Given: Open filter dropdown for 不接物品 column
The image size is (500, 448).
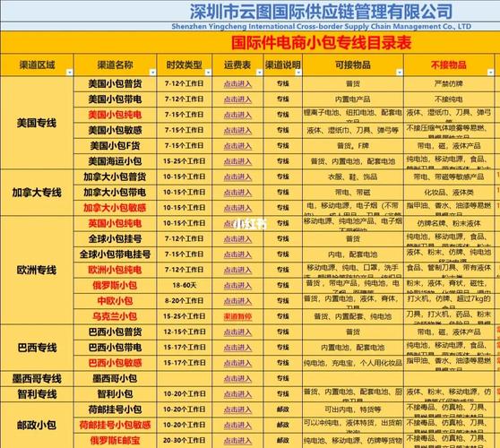Looking at the screenshot, I should coord(490,73).
